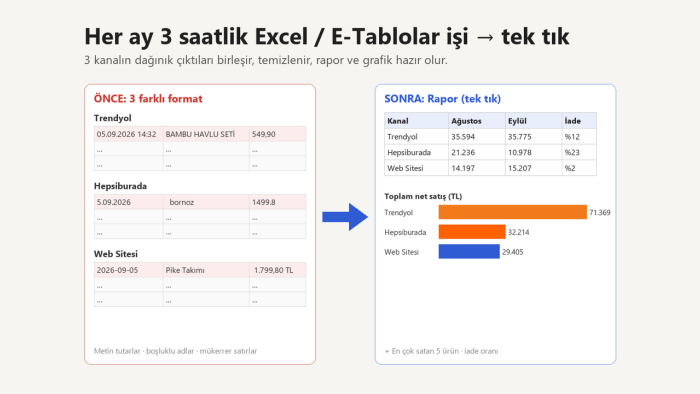This screenshot has width=700, height=394.
Task: Click the '29.405' chart value label
Action: tap(512, 252)
